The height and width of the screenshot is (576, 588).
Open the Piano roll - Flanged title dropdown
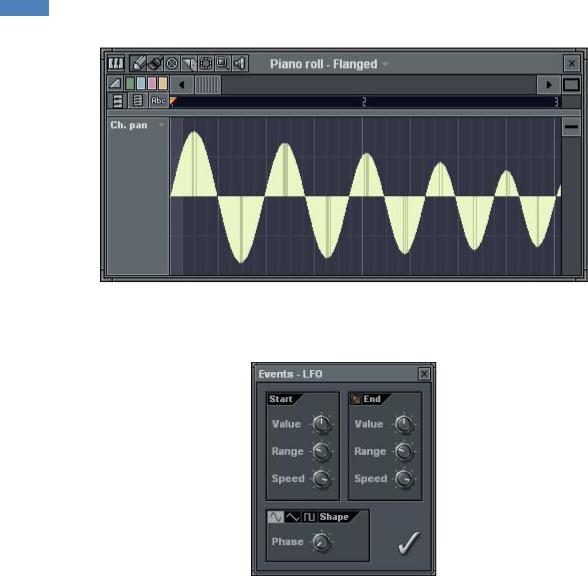click(x=385, y=64)
